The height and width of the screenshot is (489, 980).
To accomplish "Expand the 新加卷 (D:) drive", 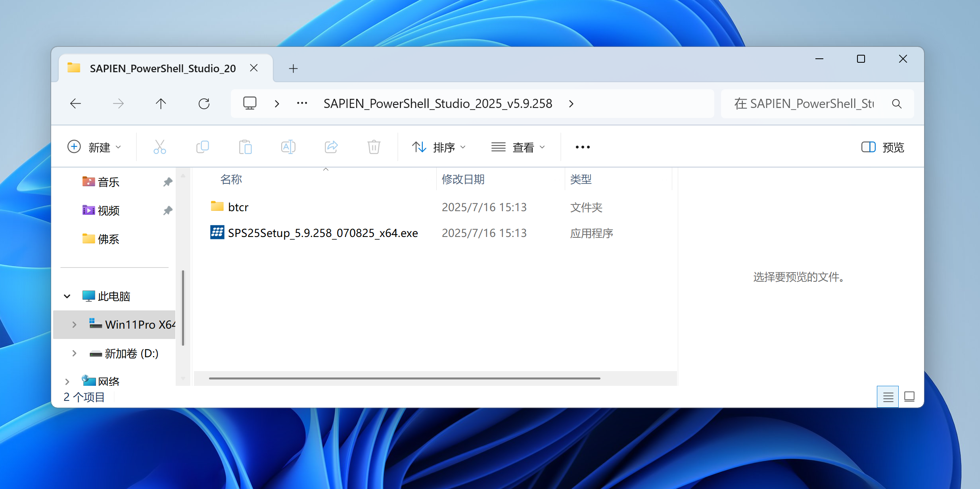I will point(74,353).
